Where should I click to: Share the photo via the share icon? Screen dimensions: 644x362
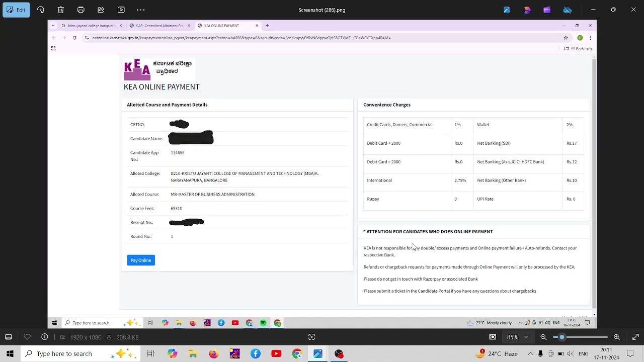tap(101, 10)
